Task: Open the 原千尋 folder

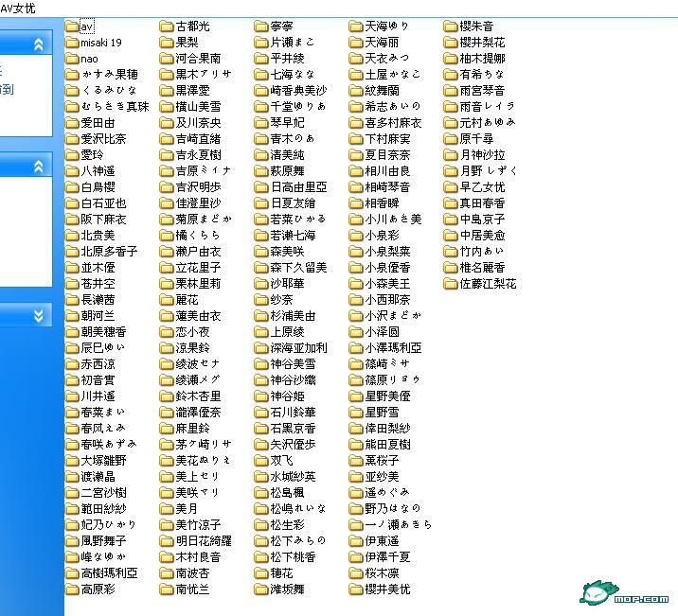Action: coord(475,139)
